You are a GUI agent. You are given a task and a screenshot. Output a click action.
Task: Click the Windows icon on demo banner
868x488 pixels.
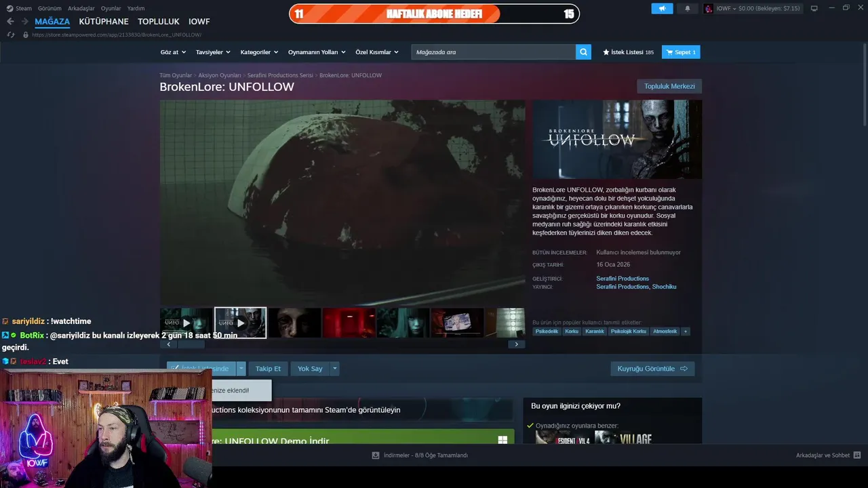[502, 440]
